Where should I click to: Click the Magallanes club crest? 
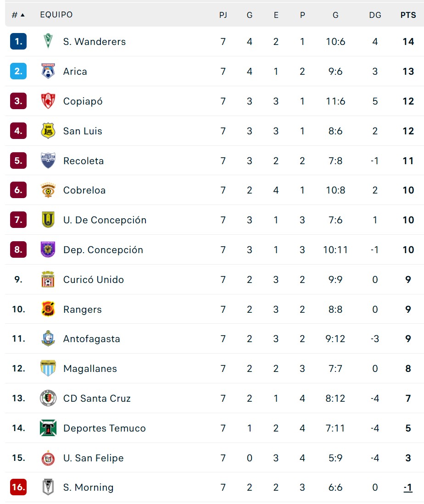(x=48, y=369)
